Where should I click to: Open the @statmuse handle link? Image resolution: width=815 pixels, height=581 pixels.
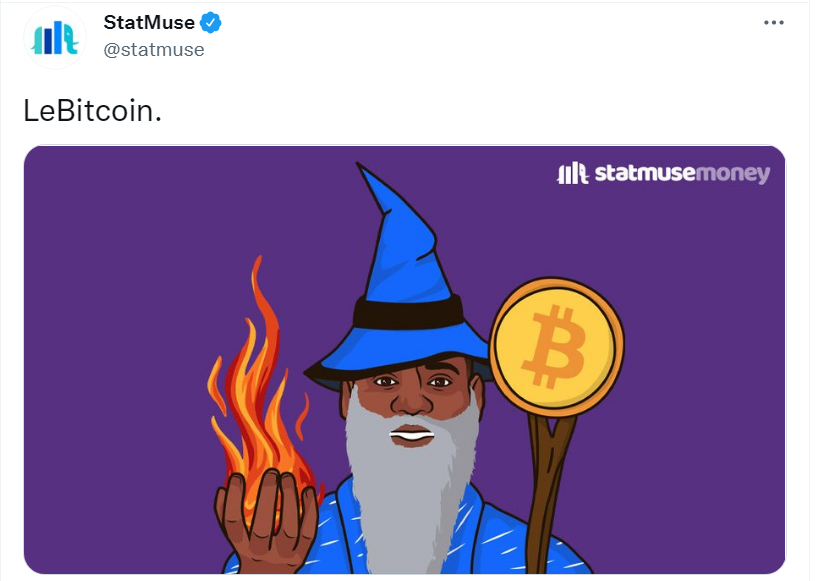tap(154, 50)
